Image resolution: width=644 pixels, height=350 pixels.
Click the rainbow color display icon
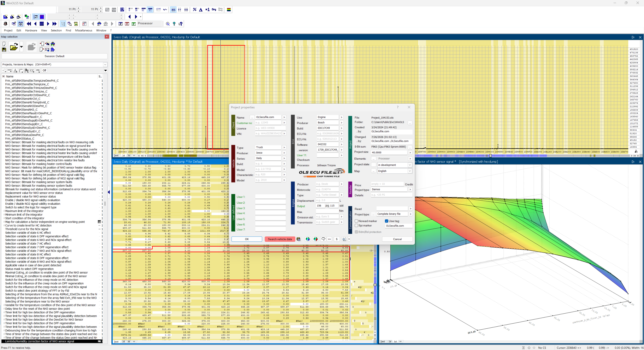tap(229, 10)
